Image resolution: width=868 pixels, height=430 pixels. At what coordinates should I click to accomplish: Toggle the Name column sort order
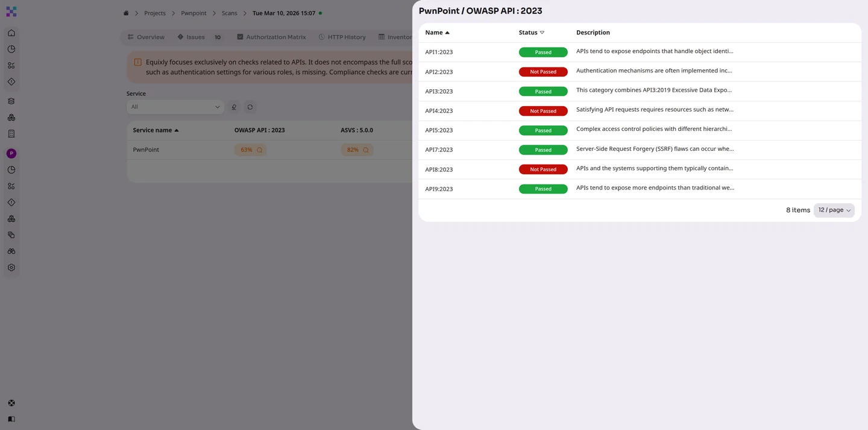(x=447, y=33)
